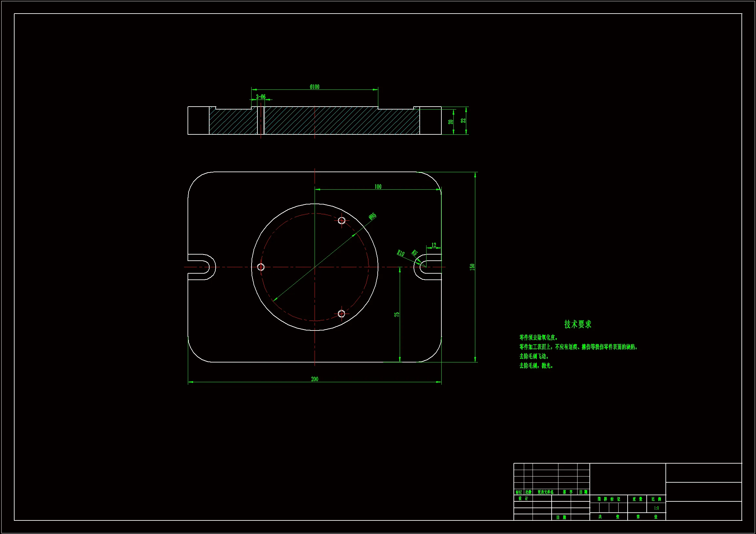Image resolution: width=756 pixels, height=534 pixels.
Task: Click the R10 radius dimension label
Action: (x=400, y=253)
